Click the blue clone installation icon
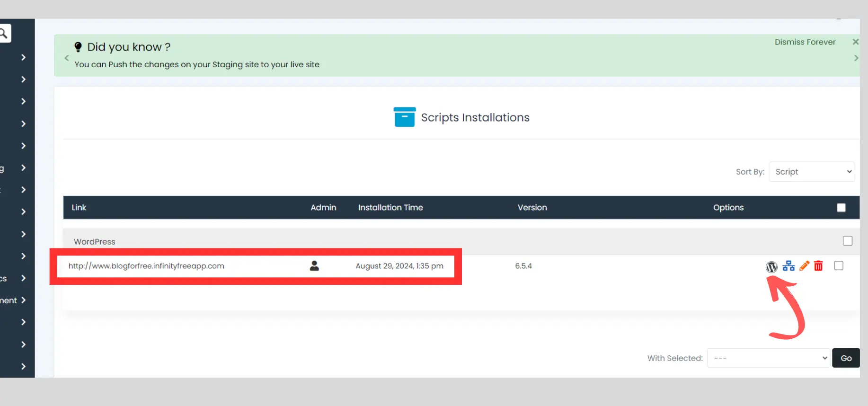 tap(788, 266)
